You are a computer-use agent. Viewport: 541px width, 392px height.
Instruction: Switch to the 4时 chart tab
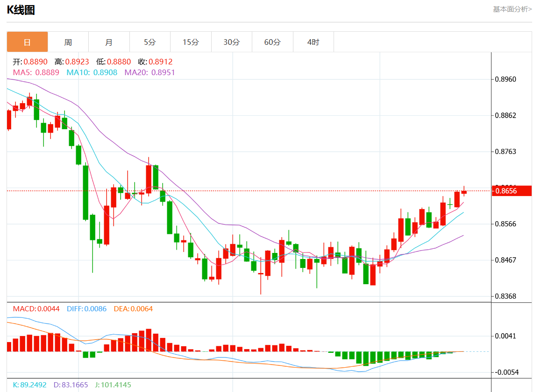pyautogui.click(x=313, y=42)
